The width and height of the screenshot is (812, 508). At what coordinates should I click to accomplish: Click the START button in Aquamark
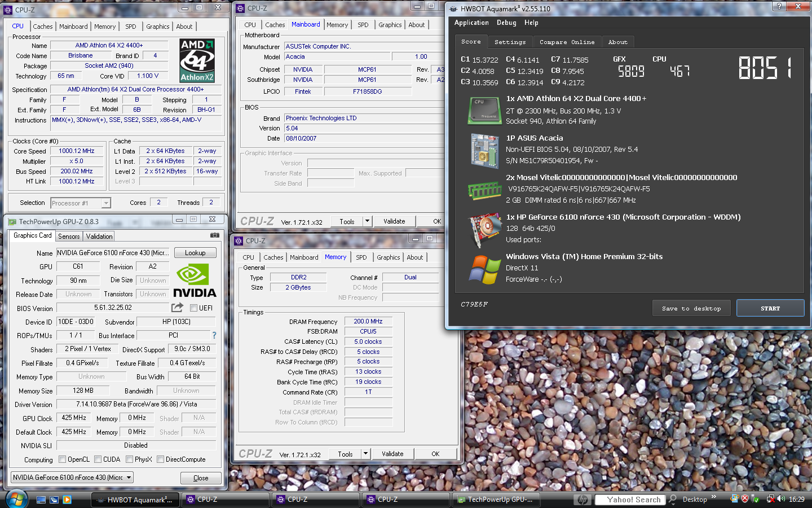tap(770, 308)
